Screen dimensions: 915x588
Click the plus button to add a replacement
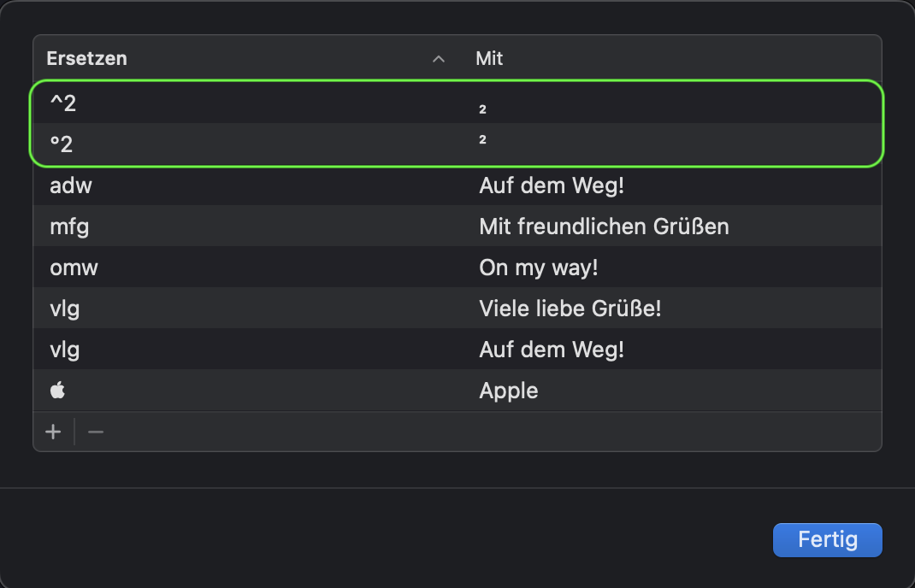[x=53, y=432]
